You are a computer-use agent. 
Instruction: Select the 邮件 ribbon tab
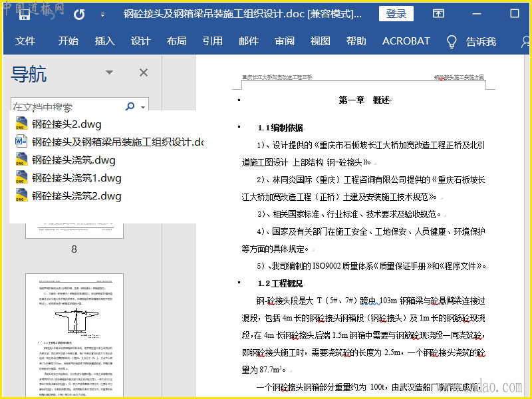pos(249,41)
